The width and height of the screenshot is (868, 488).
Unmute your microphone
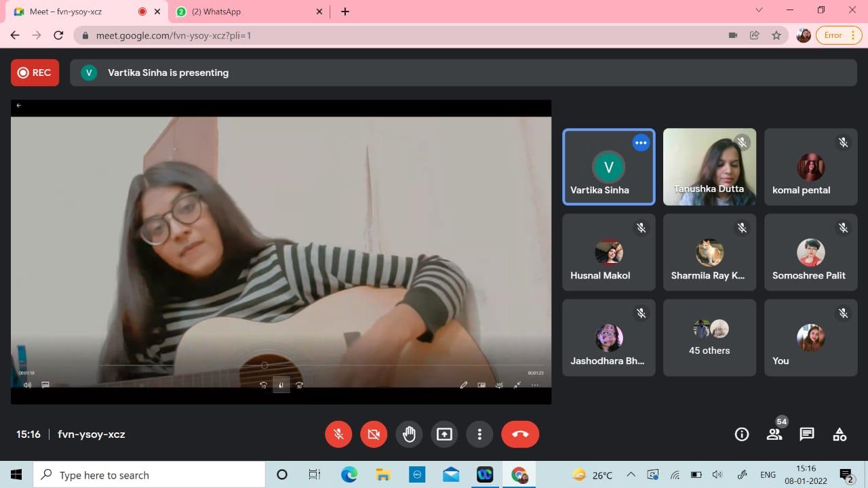(338, 434)
